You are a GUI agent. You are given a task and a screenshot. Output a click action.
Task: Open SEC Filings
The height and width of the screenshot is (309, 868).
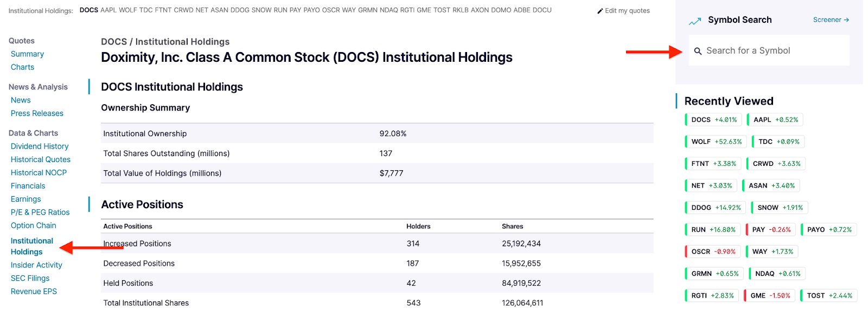pyautogui.click(x=30, y=278)
